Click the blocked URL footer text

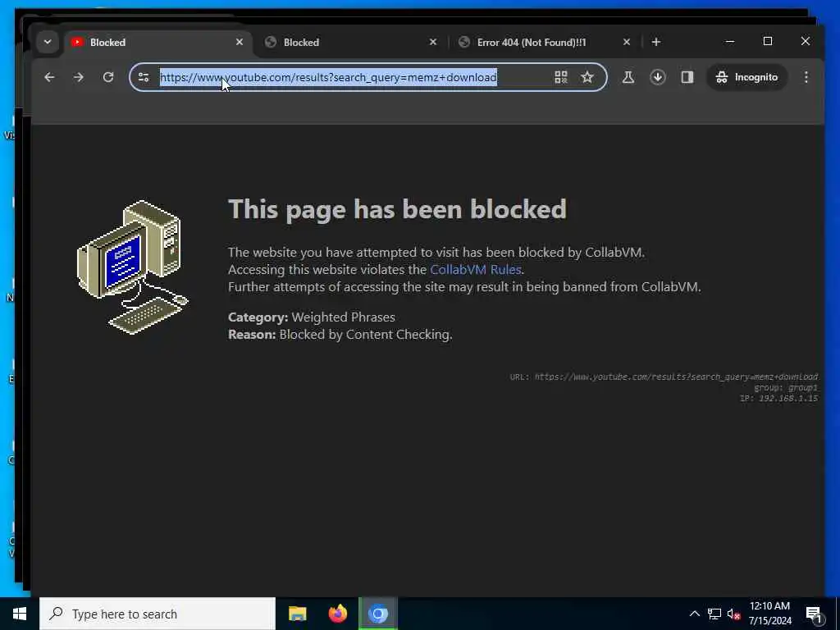(x=664, y=377)
